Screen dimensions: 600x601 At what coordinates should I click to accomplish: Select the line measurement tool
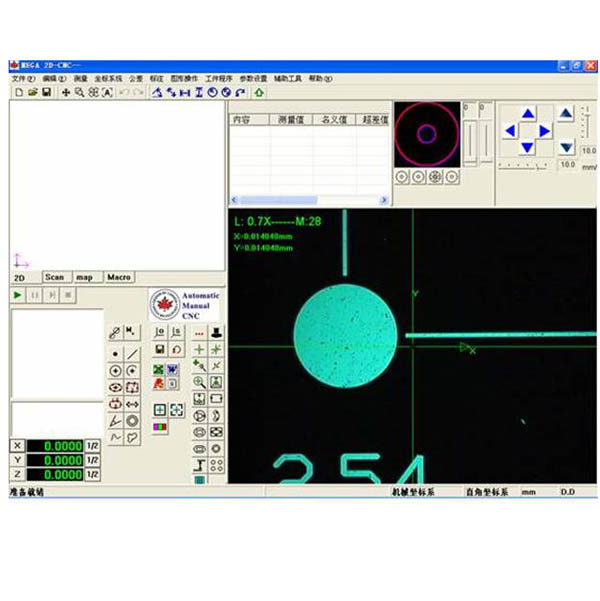click(132, 353)
